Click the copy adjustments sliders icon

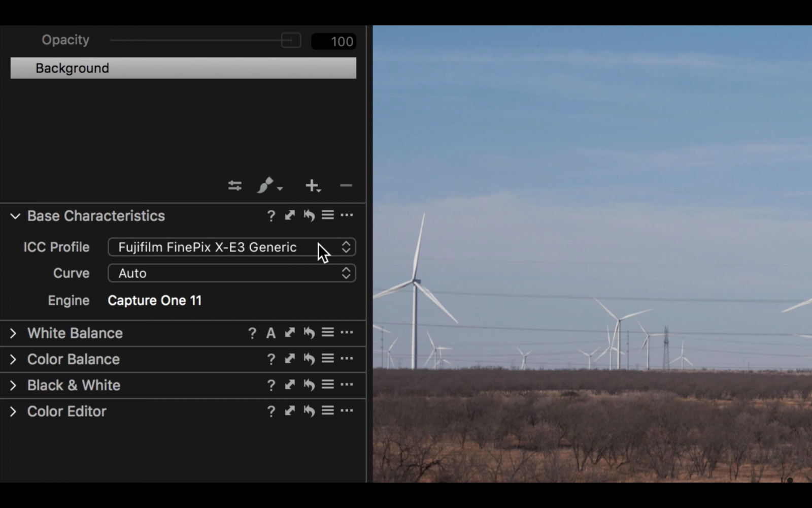(x=234, y=185)
